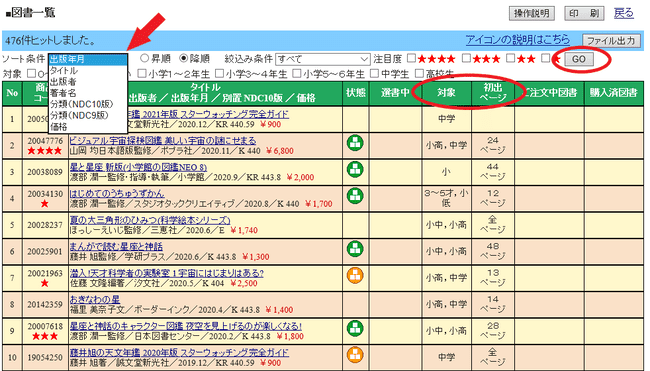
Task: Check the 小学3〜4年生 target checkbox
Action: pos(219,74)
